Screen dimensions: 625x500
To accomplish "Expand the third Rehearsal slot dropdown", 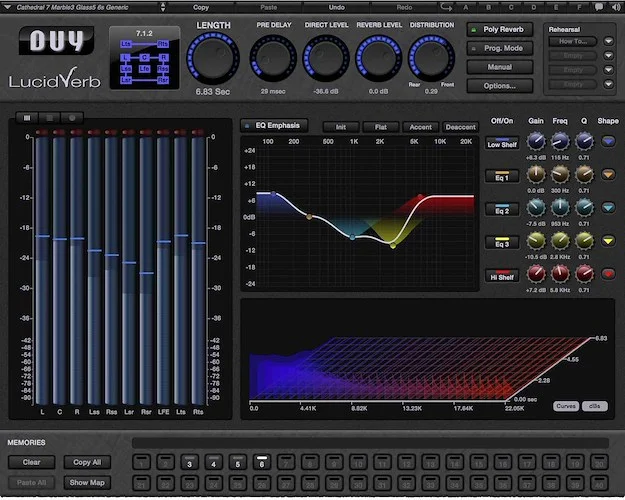I will (608, 70).
